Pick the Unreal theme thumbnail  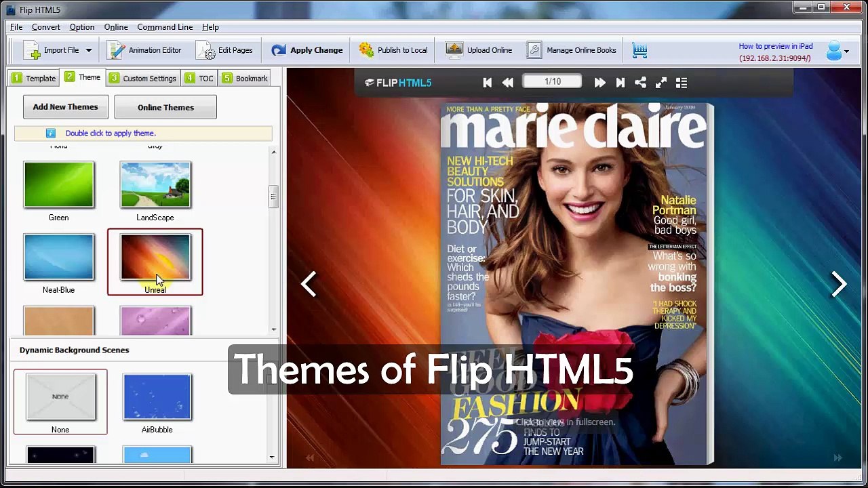point(155,257)
